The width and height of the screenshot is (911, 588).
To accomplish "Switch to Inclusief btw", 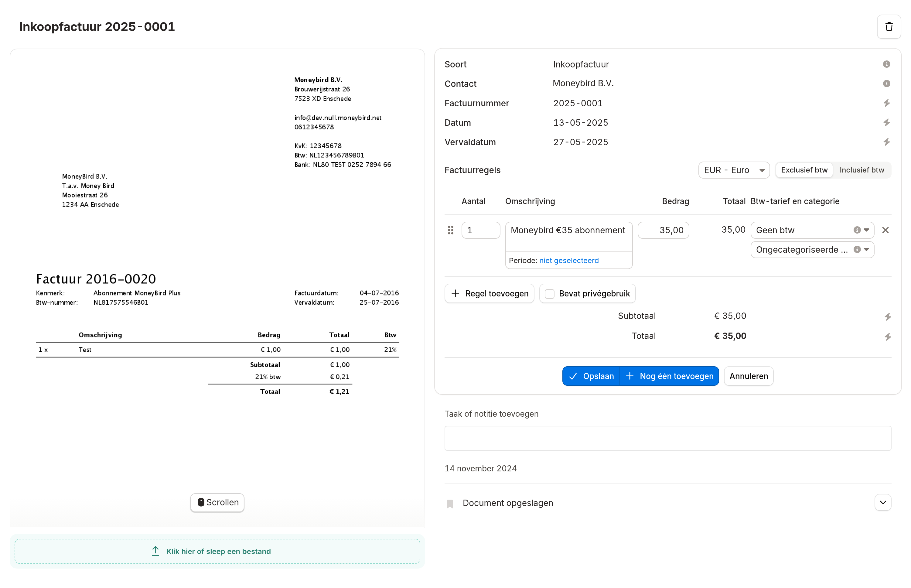I will (x=862, y=170).
